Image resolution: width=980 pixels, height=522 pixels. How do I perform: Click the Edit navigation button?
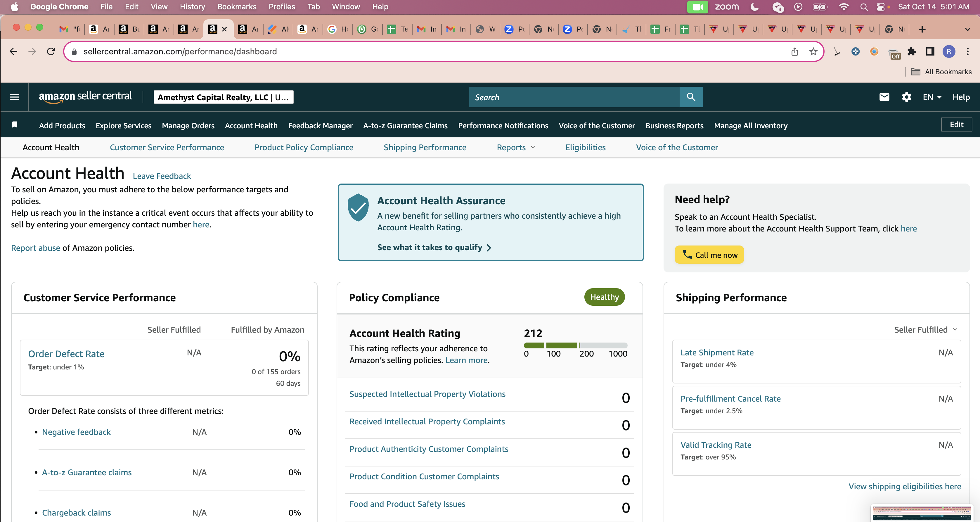click(956, 125)
